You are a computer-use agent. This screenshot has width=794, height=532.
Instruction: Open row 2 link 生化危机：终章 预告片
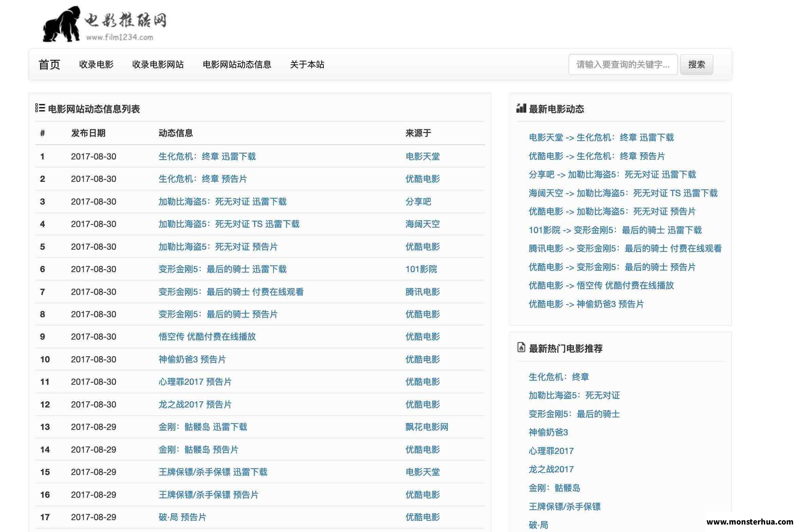(203, 179)
